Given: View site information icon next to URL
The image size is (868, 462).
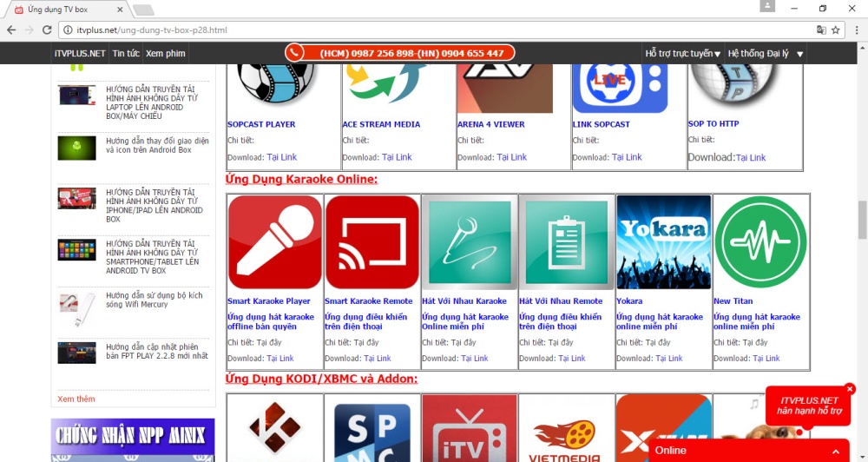Looking at the screenshot, I should click(67, 30).
